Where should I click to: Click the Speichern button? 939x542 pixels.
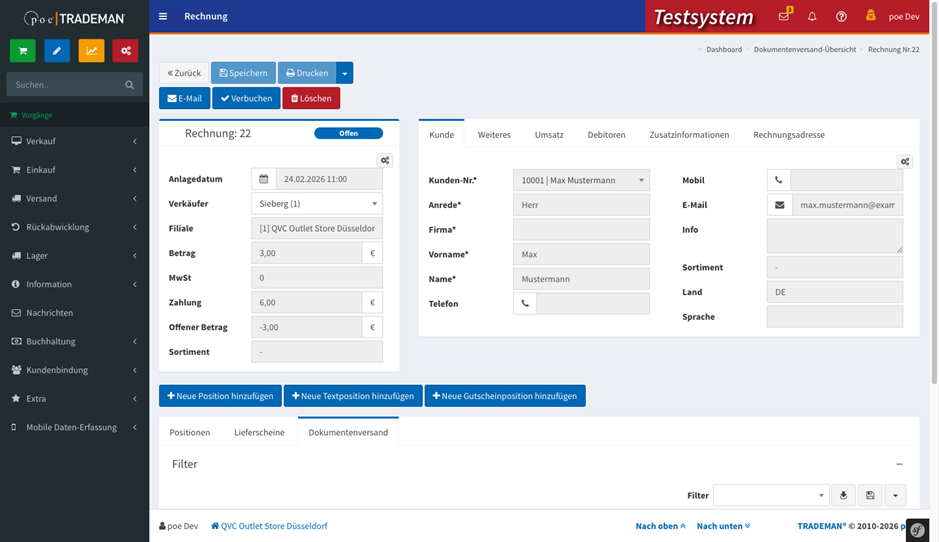(x=243, y=73)
